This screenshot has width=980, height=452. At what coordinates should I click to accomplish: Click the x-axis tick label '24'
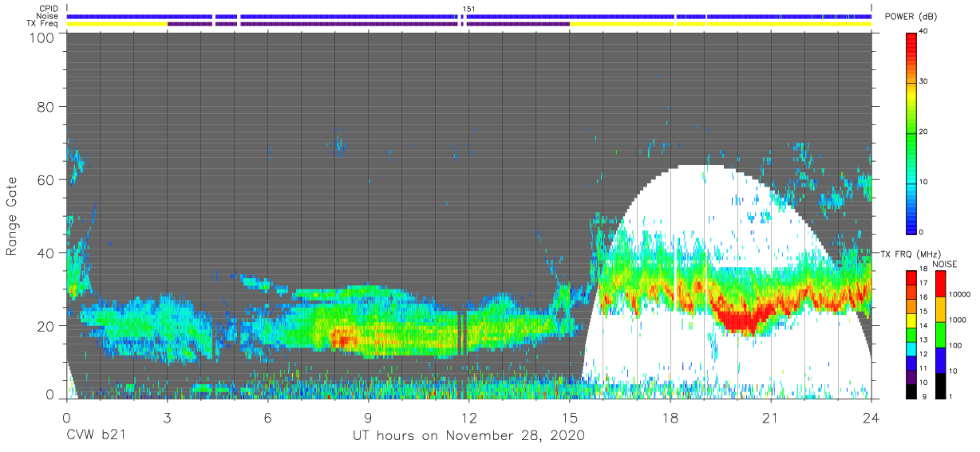pos(871,417)
